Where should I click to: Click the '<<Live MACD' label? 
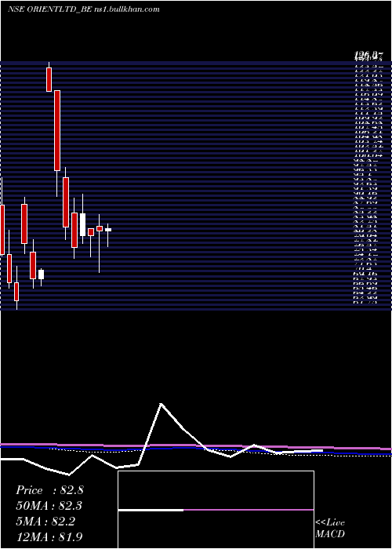(330, 528)
